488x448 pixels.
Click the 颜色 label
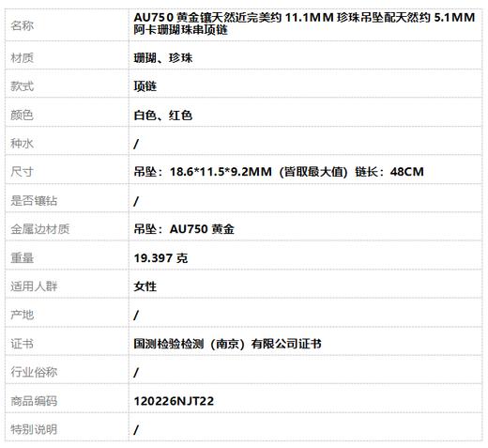[x=22, y=116]
